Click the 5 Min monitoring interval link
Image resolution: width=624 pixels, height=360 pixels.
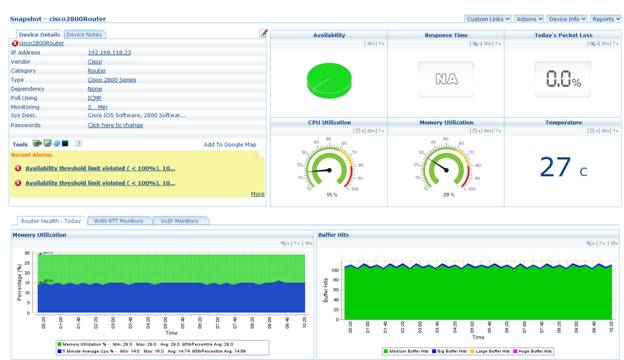(x=98, y=107)
